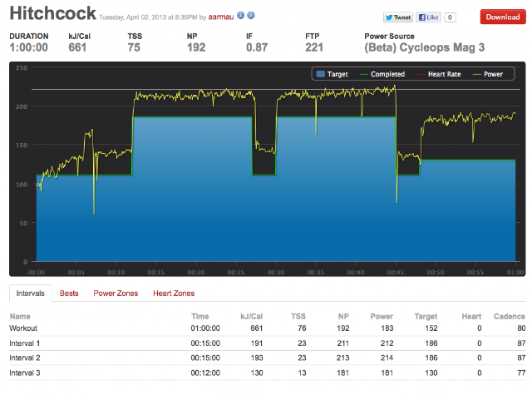Click the 200 label on the chart y-axis

[22, 106]
